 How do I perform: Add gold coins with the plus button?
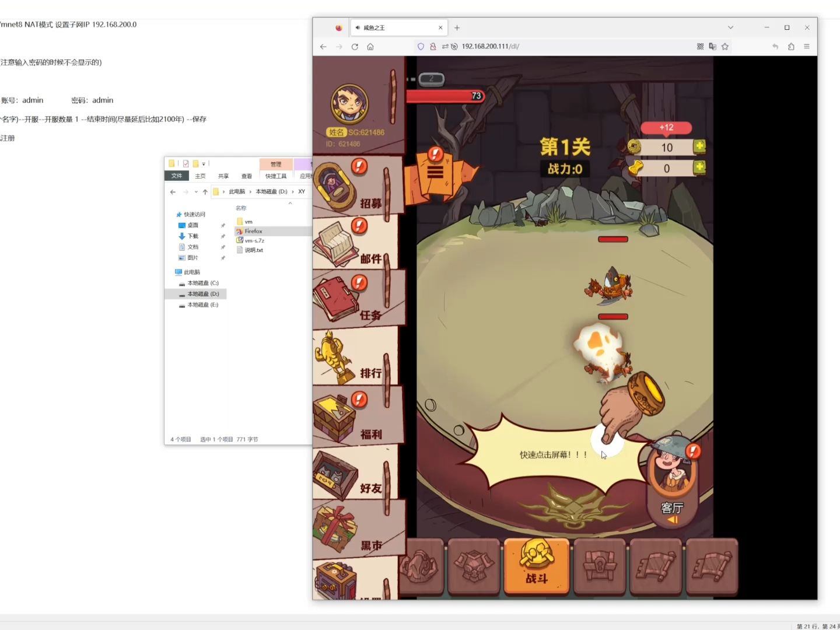[x=699, y=146]
